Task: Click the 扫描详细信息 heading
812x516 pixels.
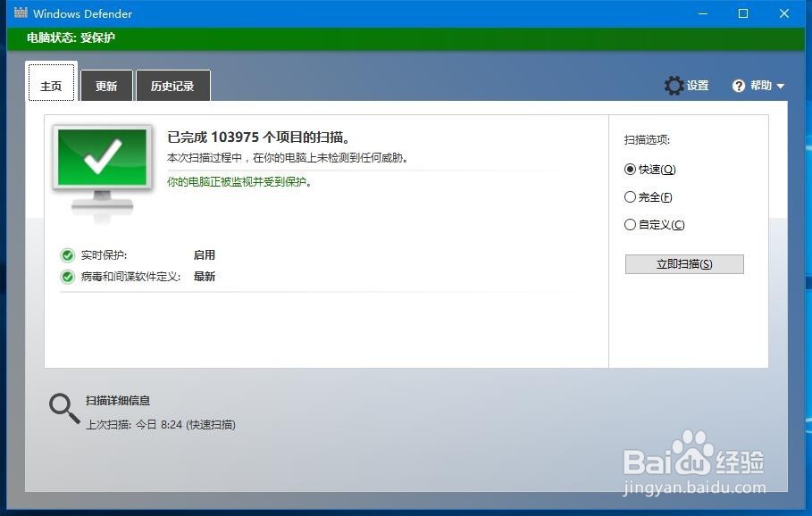Action: 118,401
